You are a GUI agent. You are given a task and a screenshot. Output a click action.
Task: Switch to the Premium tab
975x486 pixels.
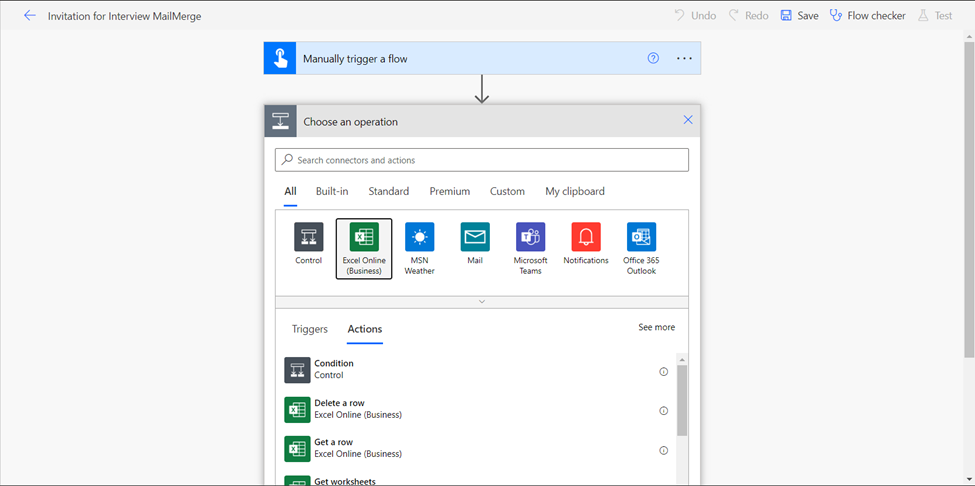click(x=450, y=191)
